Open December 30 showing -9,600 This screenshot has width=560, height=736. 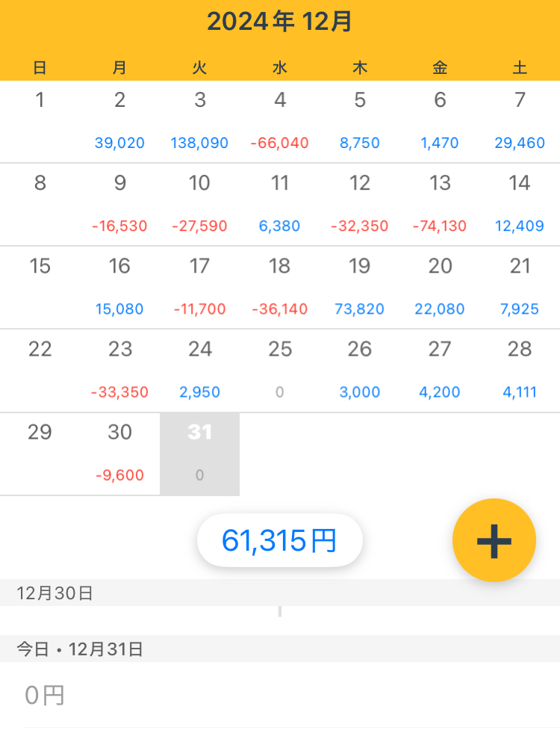pyautogui.click(x=120, y=454)
